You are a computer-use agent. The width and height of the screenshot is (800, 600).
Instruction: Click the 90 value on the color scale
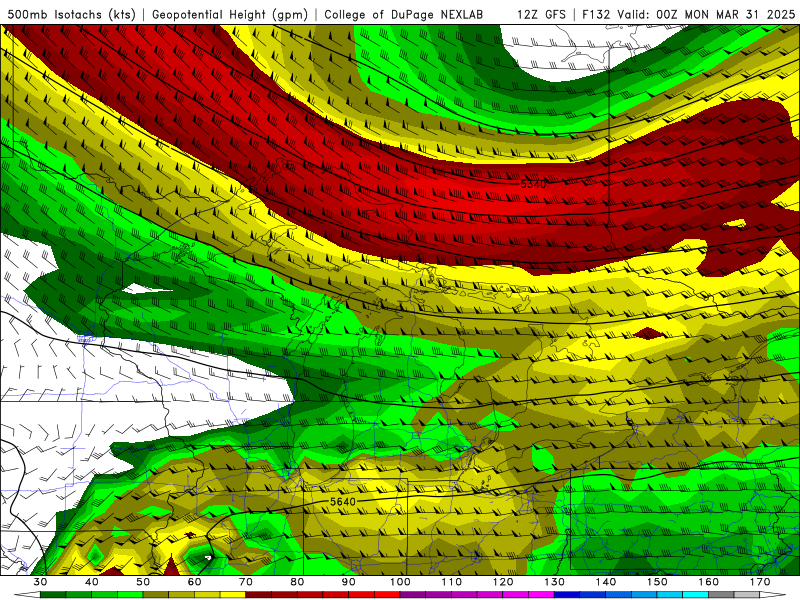348,582
